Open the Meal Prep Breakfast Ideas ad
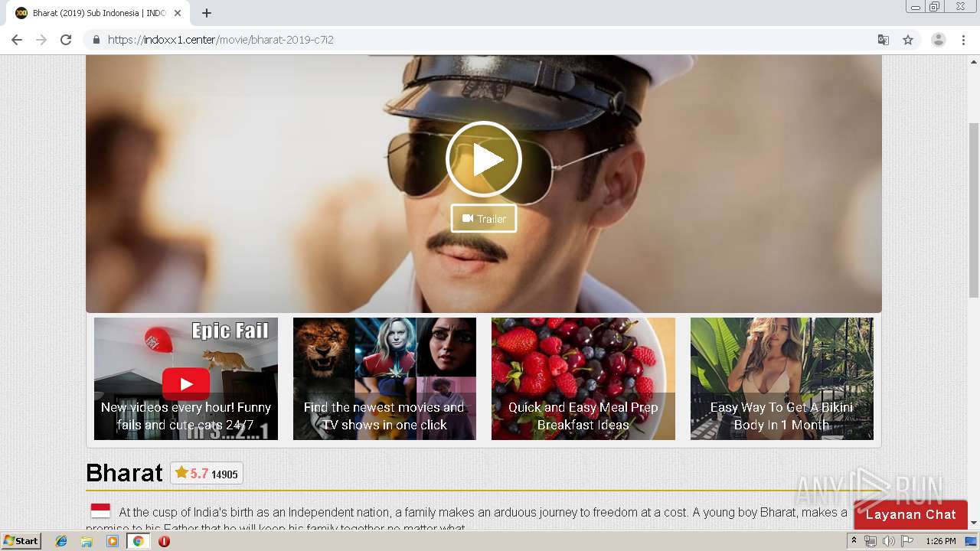Image resolution: width=980 pixels, height=551 pixels. click(x=583, y=379)
